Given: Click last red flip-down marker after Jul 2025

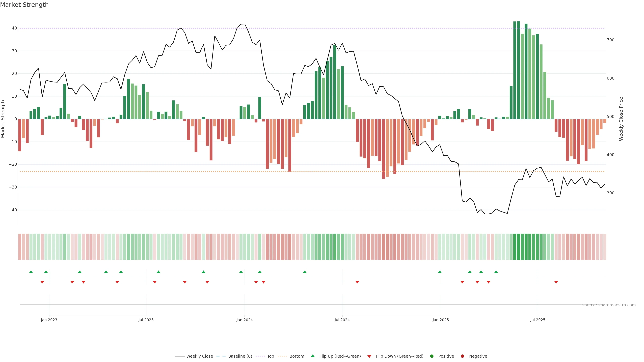Looking at the screenshot, I should [556, 282].
